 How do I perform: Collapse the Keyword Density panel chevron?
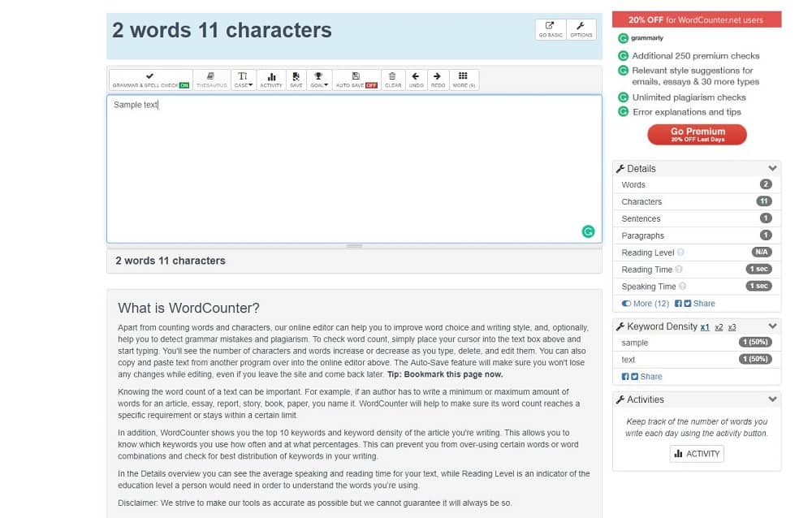pos(772,326)
